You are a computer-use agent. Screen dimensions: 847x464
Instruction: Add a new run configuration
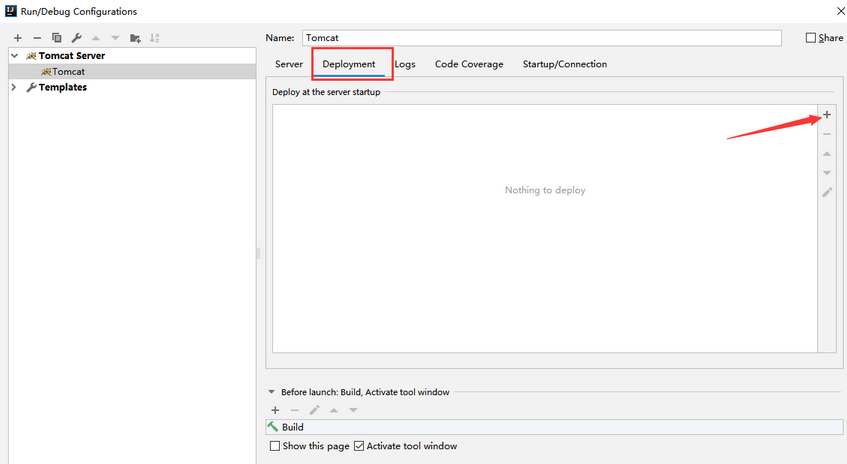pyautogui.click(x=18, y=38)
